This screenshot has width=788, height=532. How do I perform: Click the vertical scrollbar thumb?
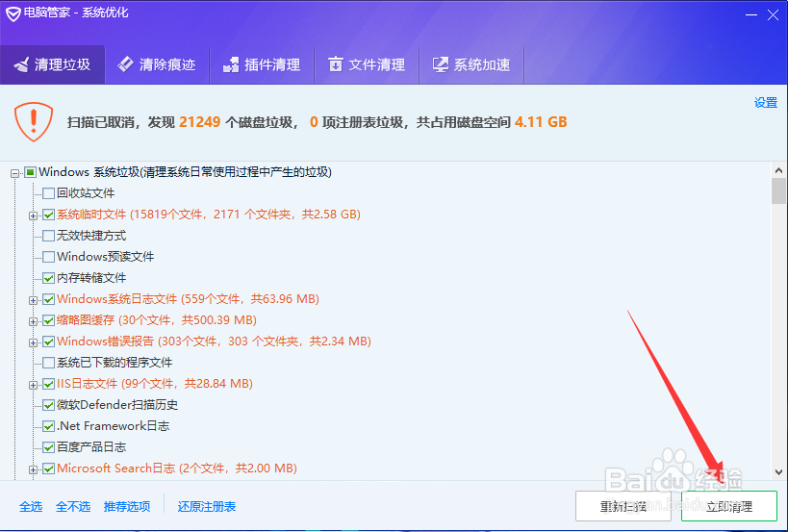[779, 190]
